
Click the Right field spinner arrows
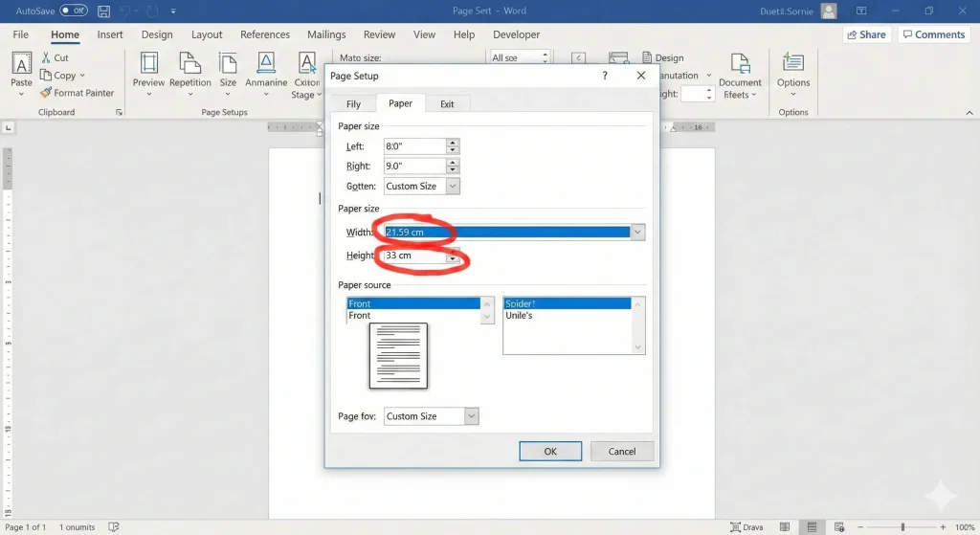click(453, 166)
